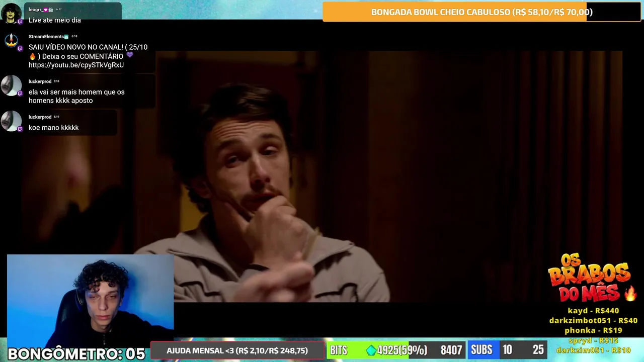The image size is (644, 362).
Task: Click the Twitch badge on leogrr_'s avatar
Action: click(20, 22)
